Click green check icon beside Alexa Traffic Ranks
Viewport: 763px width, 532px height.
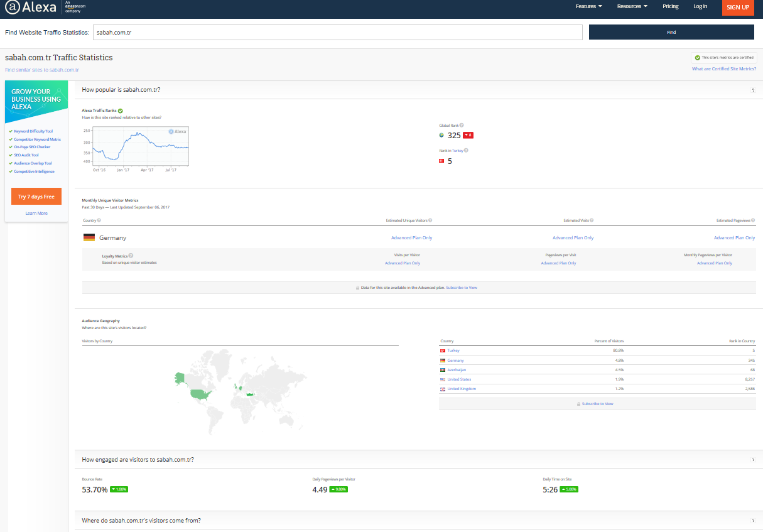pyautogui.click(x=121, y=111)
